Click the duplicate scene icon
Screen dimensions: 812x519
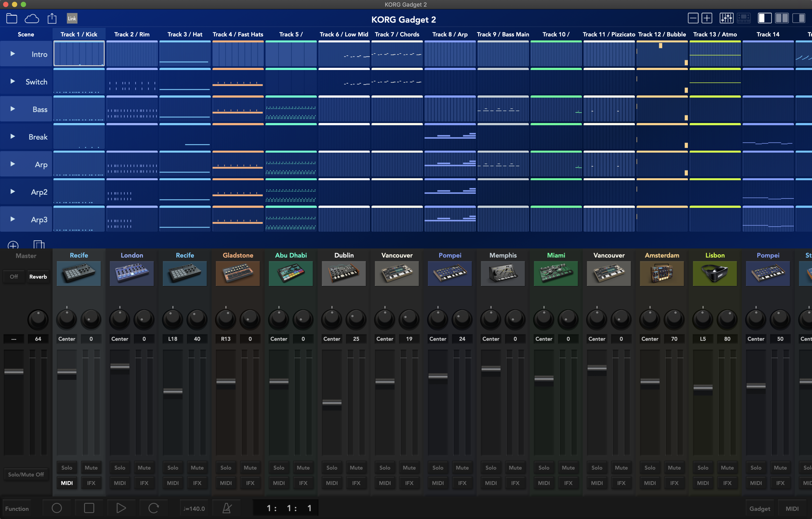pos(39,244)
